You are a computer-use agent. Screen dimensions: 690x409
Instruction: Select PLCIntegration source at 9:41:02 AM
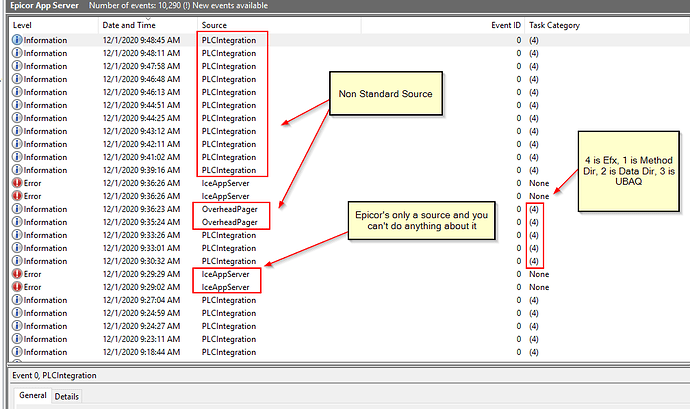pyautogui.click(x=229, y=157)
